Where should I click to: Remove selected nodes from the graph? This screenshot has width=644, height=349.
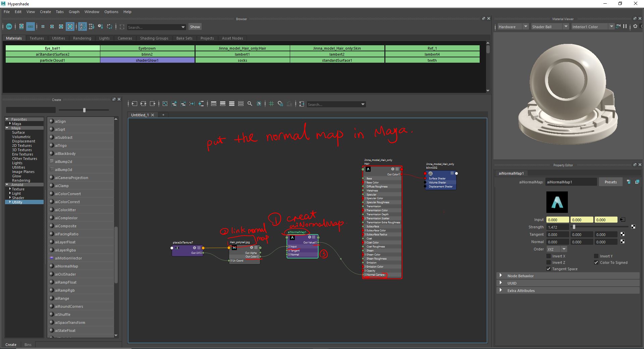coord(183,104)
